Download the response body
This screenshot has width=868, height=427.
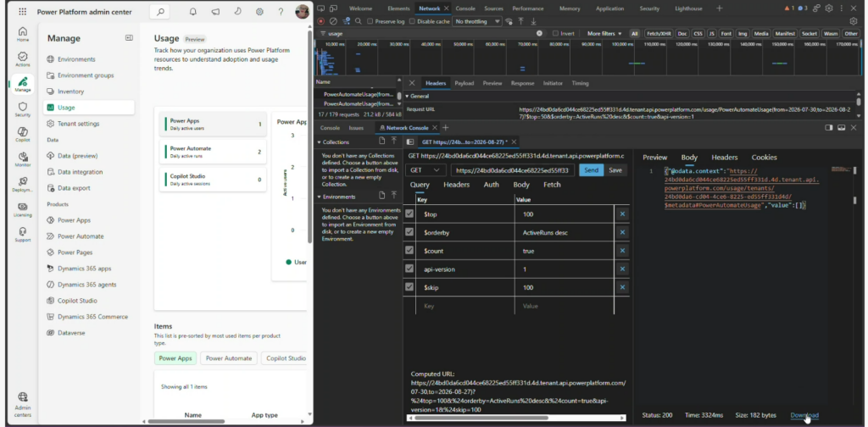804,415
